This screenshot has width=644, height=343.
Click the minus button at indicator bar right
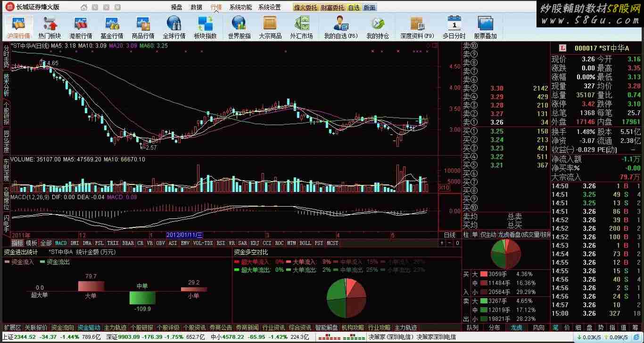(449, 243)
